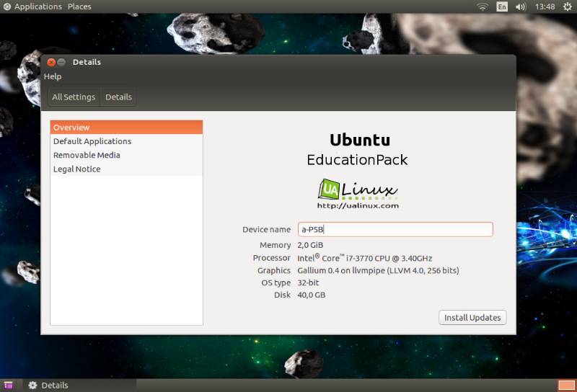The image size is (577, 392).
Task: Click the OS type label
Action: tap(276, 282)
